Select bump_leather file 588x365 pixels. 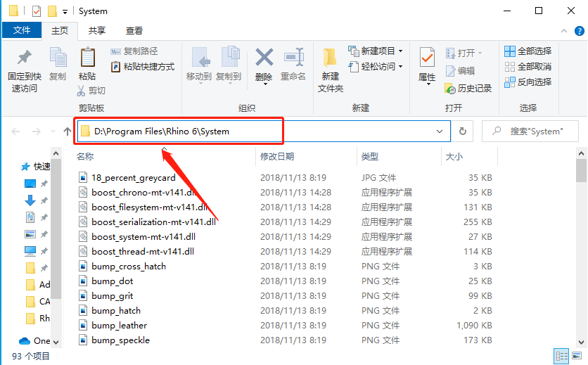[113, 325]
